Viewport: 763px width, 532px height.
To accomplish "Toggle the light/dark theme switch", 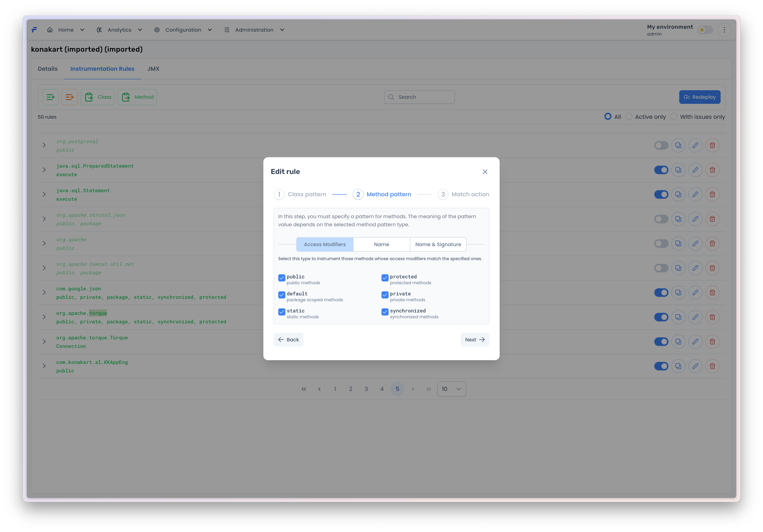I will (x=705, y=30).
